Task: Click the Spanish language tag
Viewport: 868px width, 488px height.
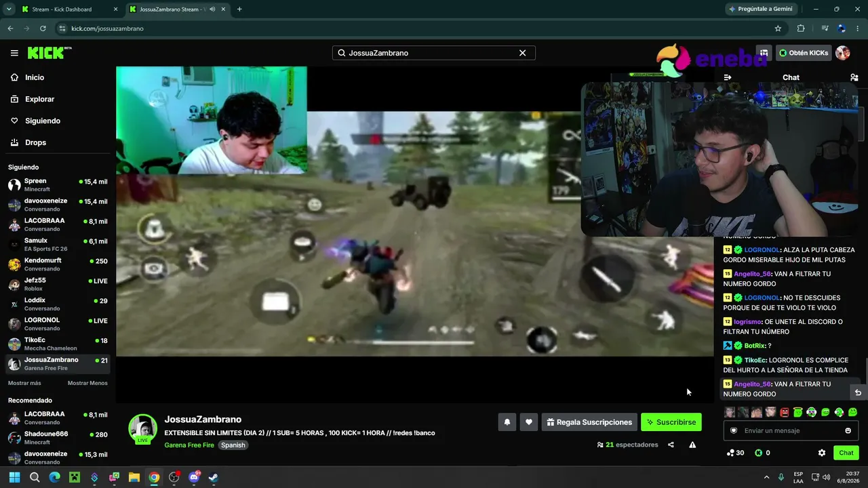Action: pyautogui.click(x=233, y=445)
